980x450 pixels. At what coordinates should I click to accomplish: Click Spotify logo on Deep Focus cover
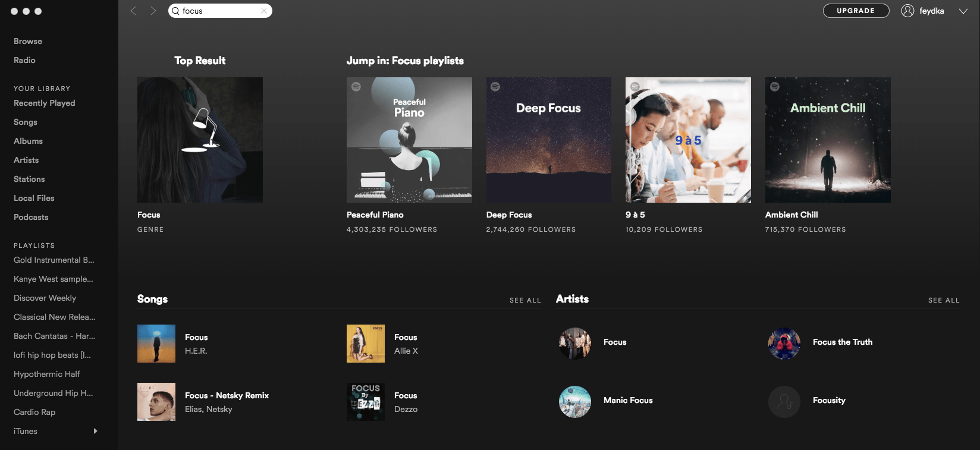point(495,86)
